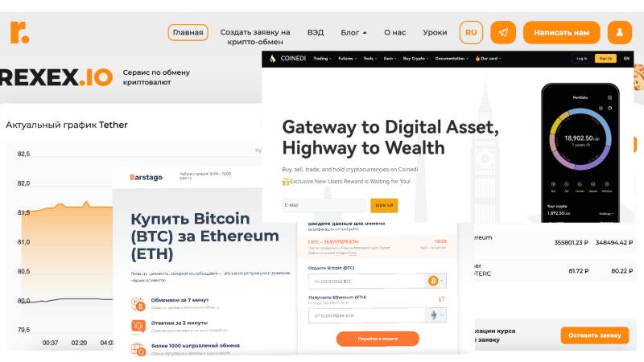
Task: Select the Главная menu item
Action: [188, 32]
